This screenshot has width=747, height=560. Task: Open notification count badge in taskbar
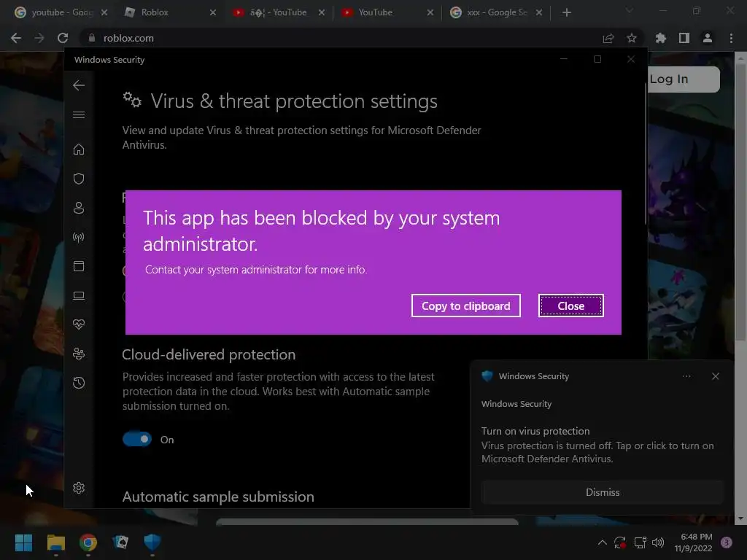tap(726, 542)
